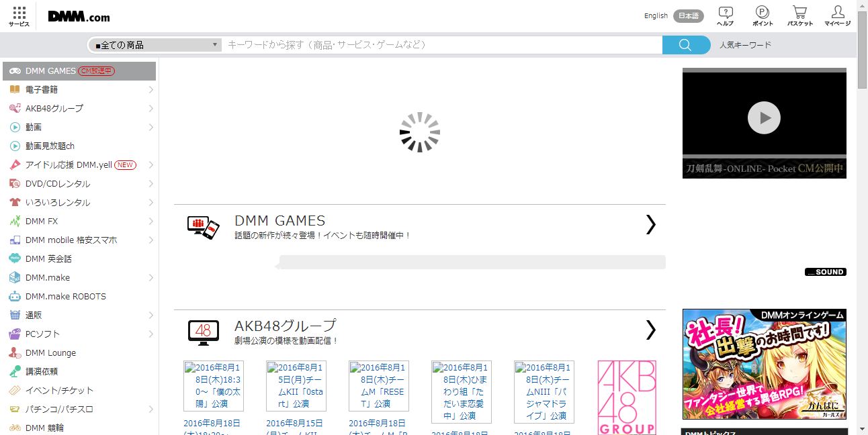
Task: Select 動画見放題ch in the sidebar
Action: point(79,146)
